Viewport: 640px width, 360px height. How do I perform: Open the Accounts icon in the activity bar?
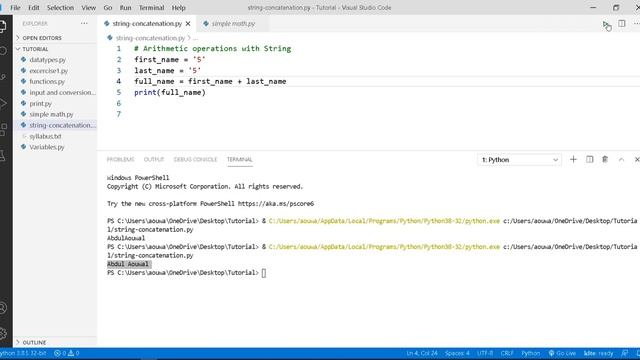[x=3, y=308]
